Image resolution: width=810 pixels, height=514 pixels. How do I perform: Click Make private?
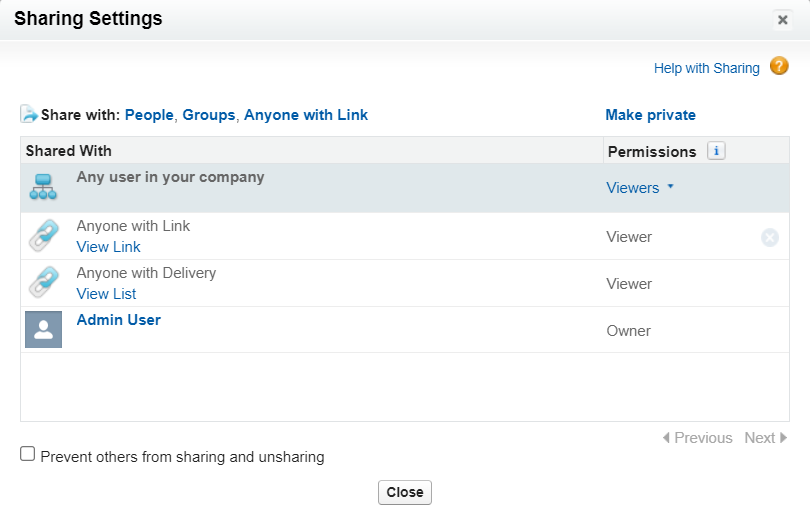[650, 115]
